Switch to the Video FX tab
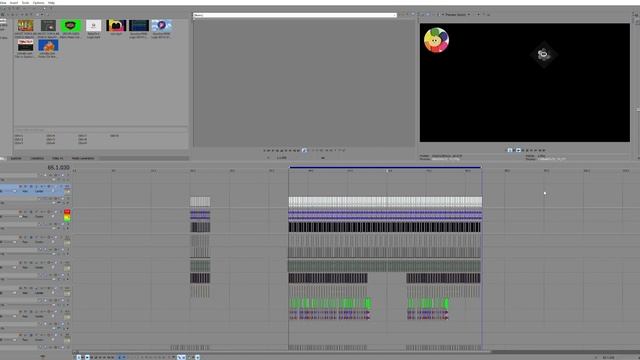 click(58, 158)
